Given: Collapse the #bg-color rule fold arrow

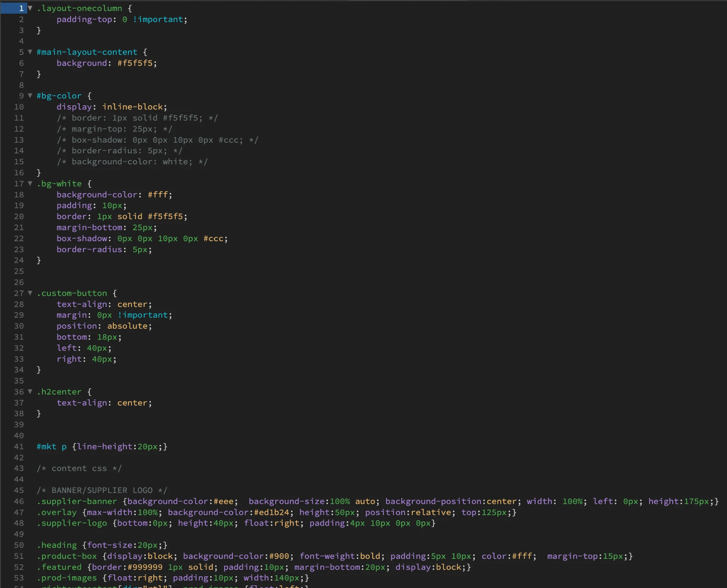Looking at the screenshot, I should [x=30, y=96].
